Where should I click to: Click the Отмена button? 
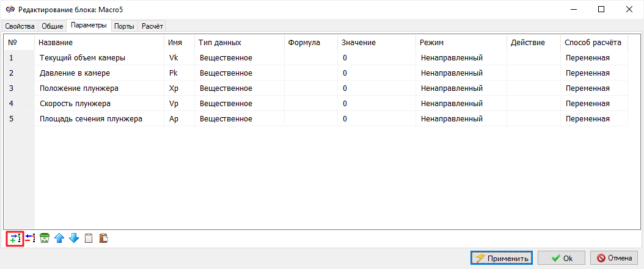click(614, 258)
